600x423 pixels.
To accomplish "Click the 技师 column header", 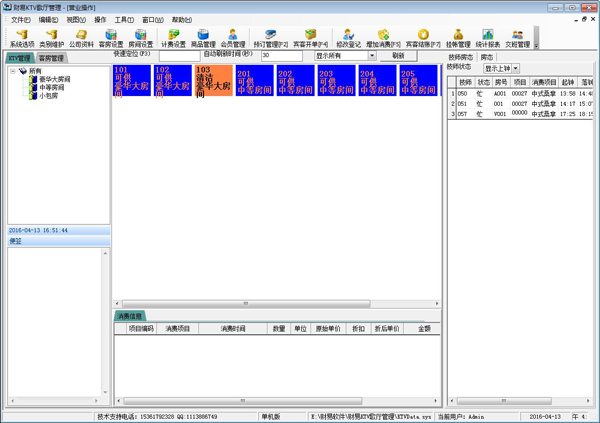I will (x=465, y=83).
